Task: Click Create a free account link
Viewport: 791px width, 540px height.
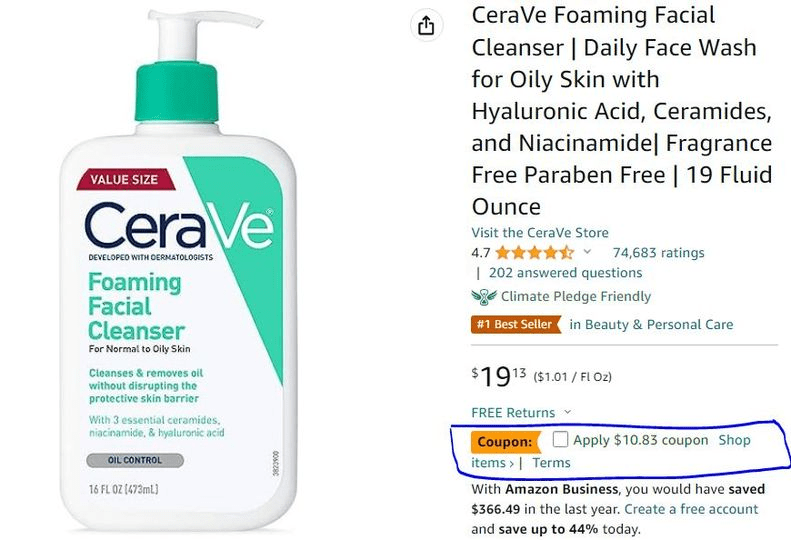Action: (x=691, y=509)
